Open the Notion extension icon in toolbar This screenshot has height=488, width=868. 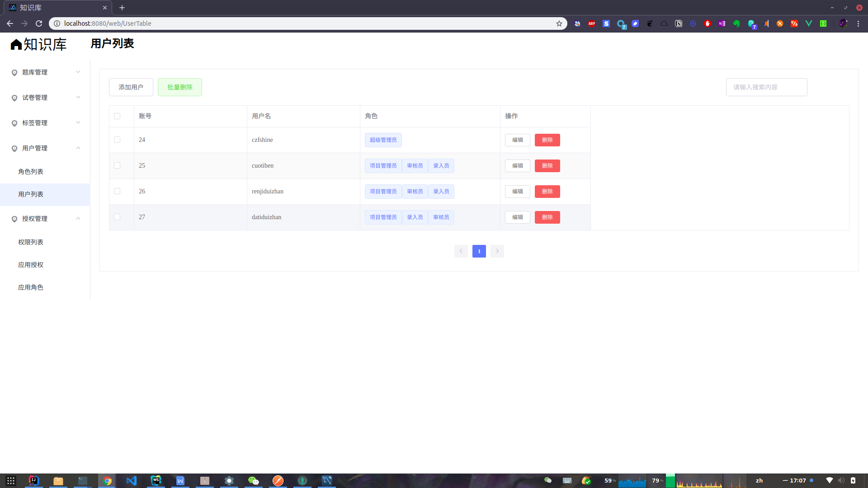point(679,23)
